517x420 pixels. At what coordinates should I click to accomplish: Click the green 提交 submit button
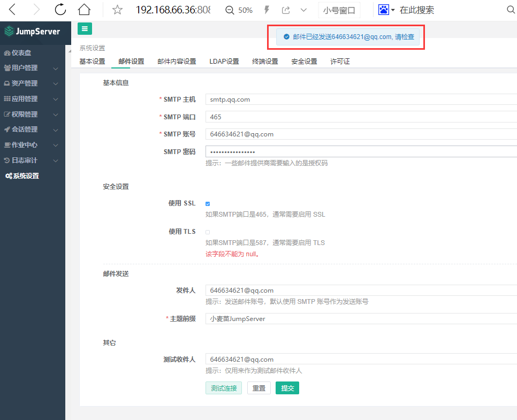tap(287, 388)
